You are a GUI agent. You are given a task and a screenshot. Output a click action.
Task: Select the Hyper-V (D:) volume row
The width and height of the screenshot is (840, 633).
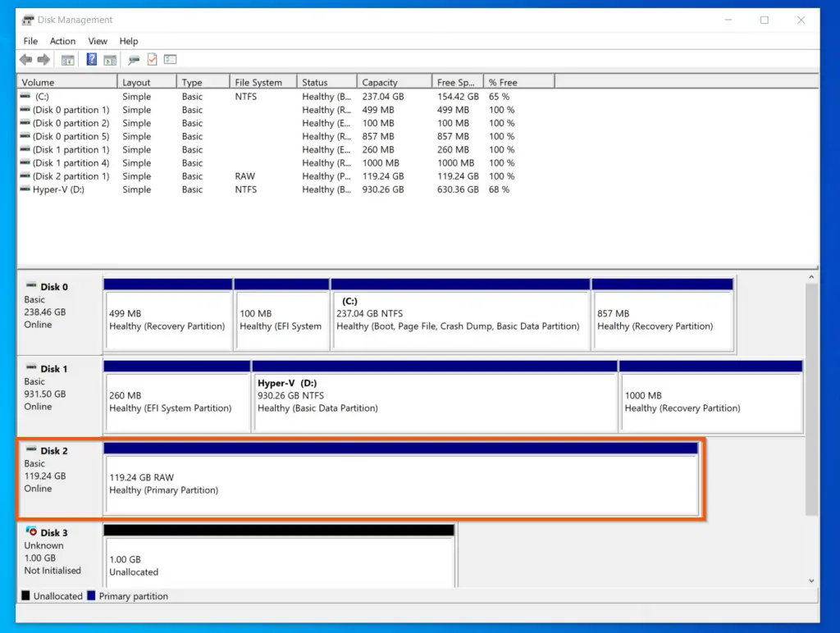click(286, 189)
